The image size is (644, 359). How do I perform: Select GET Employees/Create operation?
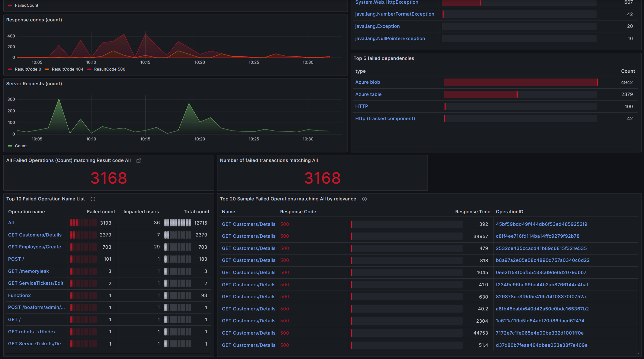(35, 247)
